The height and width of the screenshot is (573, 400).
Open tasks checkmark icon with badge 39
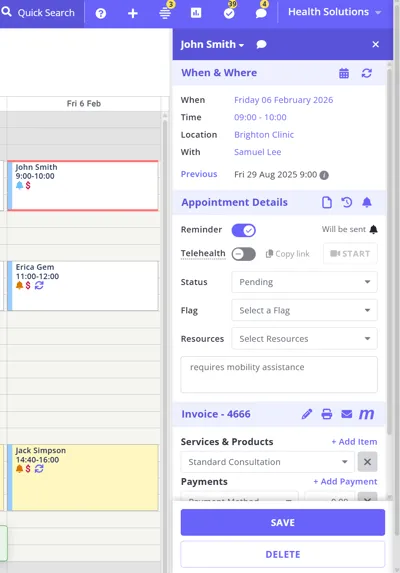click(x=229, y=14)
